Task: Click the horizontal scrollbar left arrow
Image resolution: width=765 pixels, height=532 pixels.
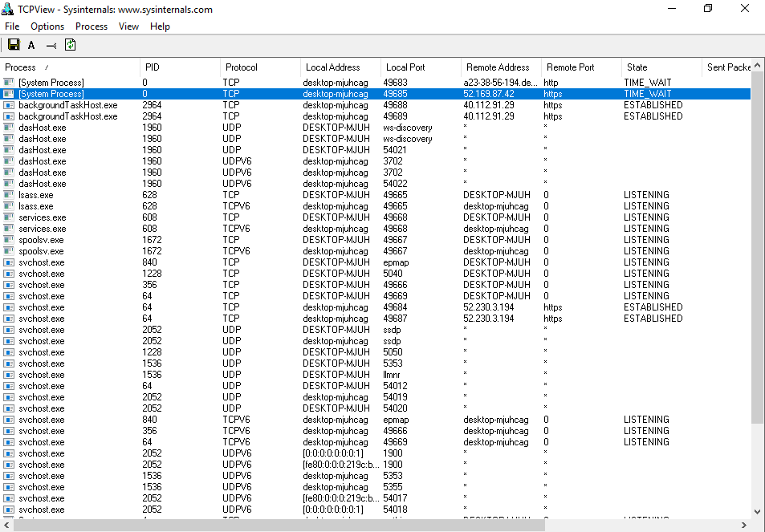Action: [6, 525]
